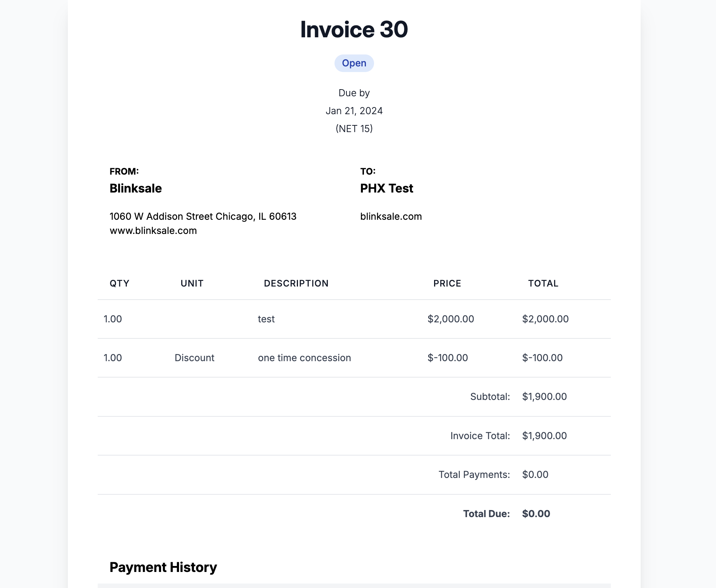Click the $1,900.00 Subtotal amount
Viewport: 716px width, 588px height.
[544, 397]
